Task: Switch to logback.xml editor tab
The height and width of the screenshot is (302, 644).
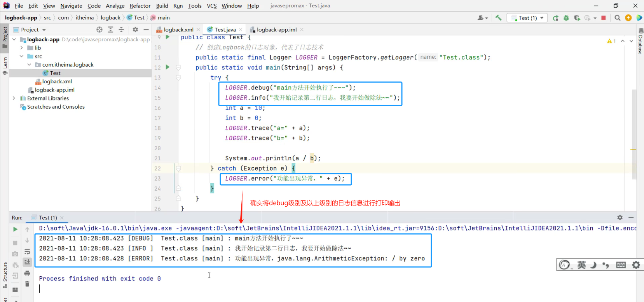Action: pos(178,30)
